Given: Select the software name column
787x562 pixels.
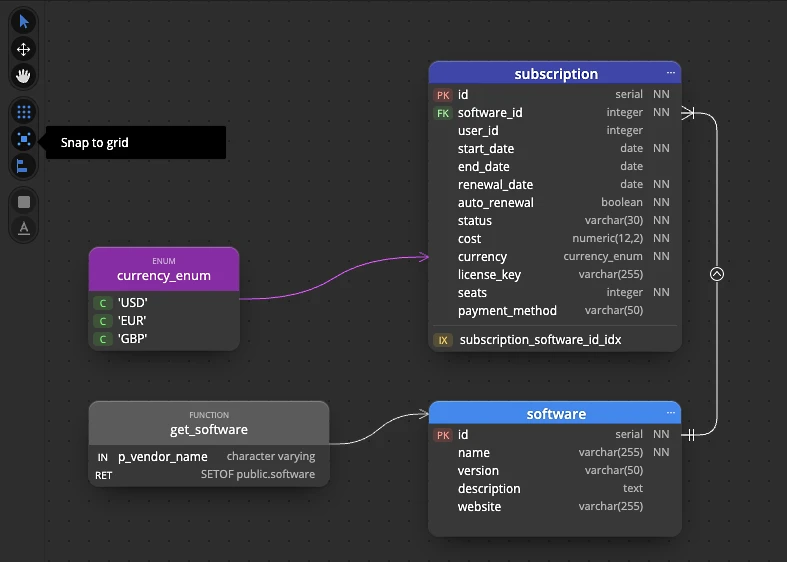Looking at the screenshot, I should 555,453.
